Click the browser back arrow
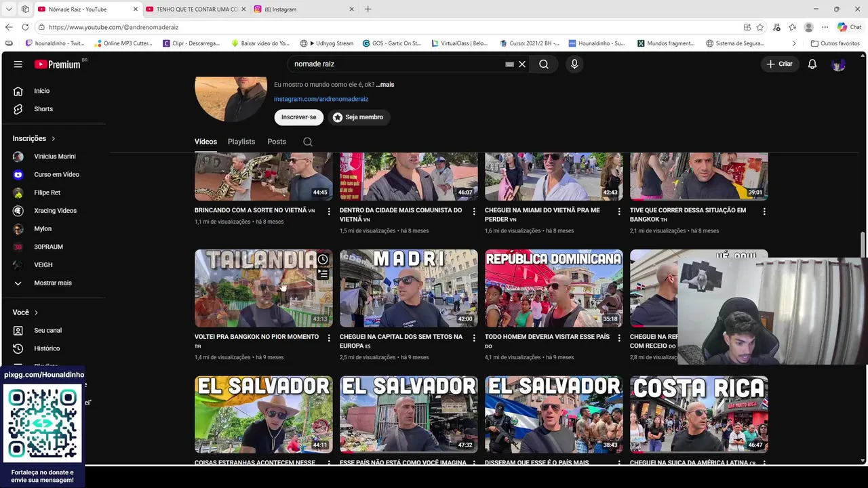The height and width of the screenshot is (488, 868). (9, 27)
